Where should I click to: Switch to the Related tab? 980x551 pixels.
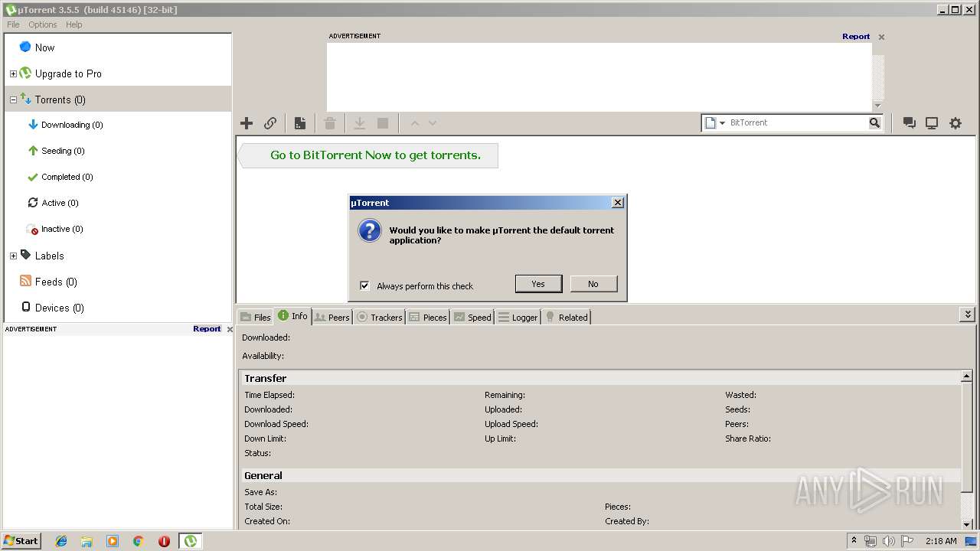[x=566, y=317]
